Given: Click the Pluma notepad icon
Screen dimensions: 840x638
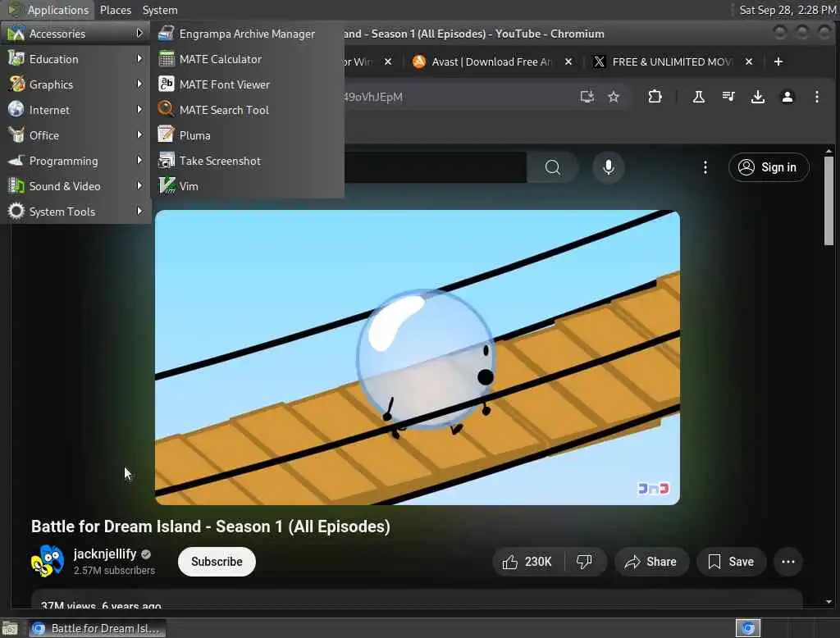Looking at the screenshot, I should coord(166,134).
